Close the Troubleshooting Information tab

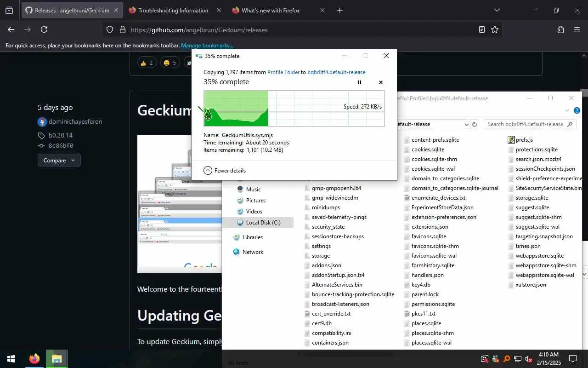(219, 10)
